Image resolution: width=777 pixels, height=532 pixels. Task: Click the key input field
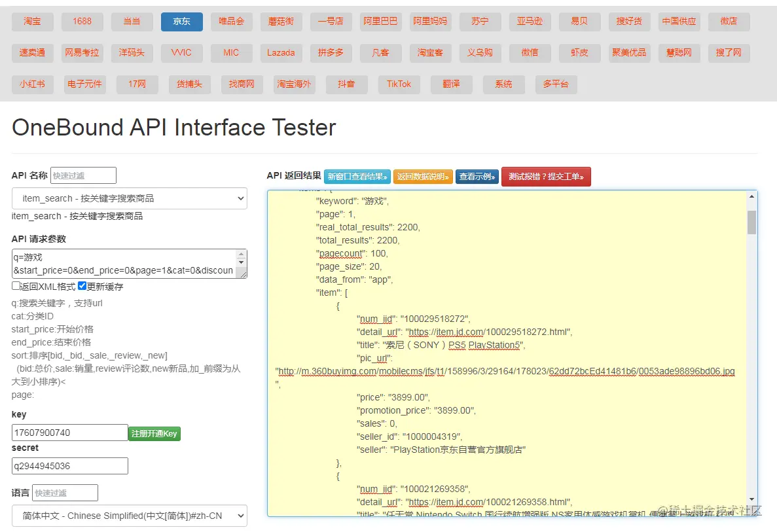(69, 433)
